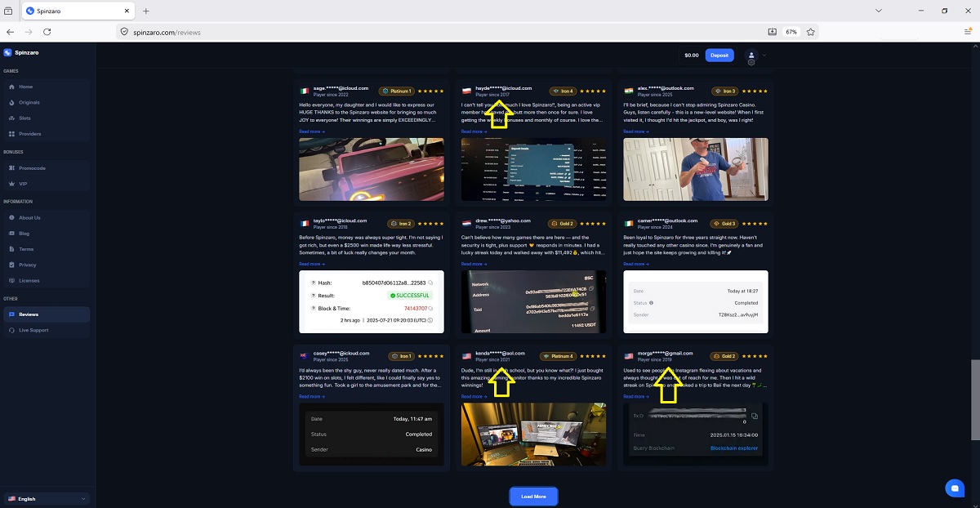Image resolution: width=980 pixels, height=508 pixels.
Task: Click the 67% zoom level indicator
Action: (x=791, y=32)
